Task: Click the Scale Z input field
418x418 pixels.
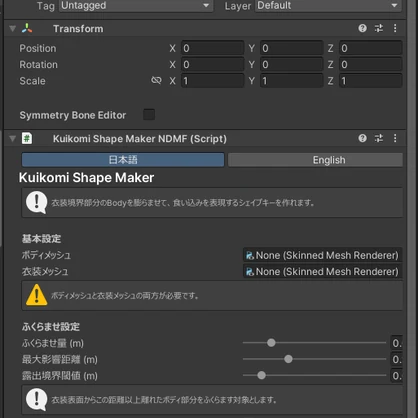Action: point(371,81)
